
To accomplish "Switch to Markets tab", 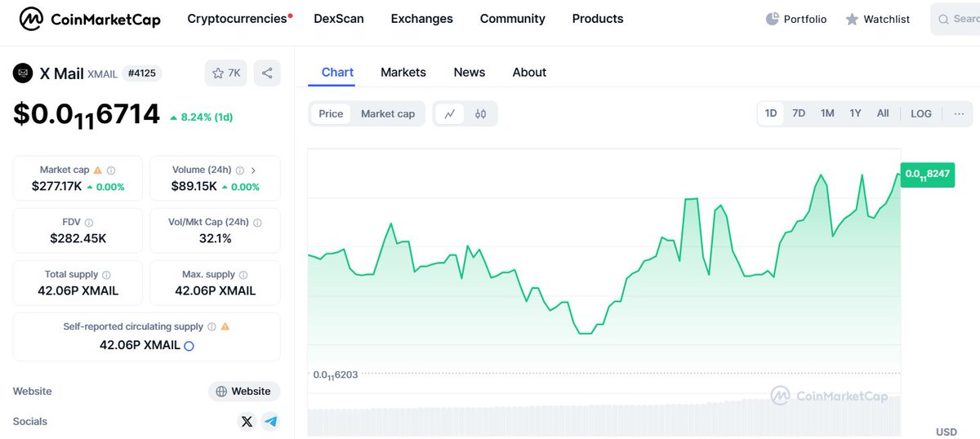I will 403,73.
